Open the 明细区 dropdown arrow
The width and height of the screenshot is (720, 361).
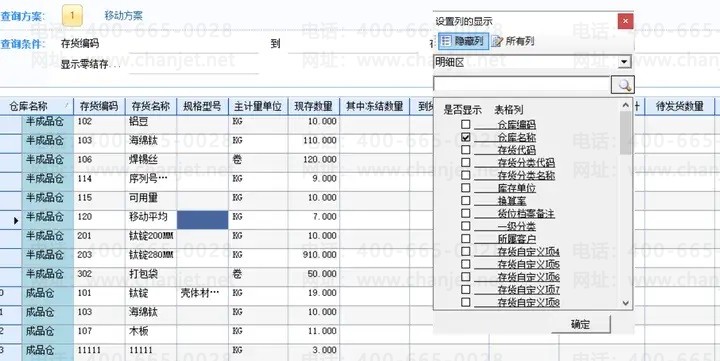click(624, 62)
